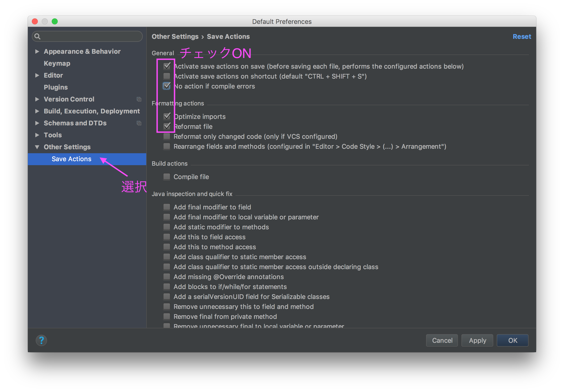The height and width of the screenshot is (392, 564).
Task: Check Compile file under Build actions
Action: [x=167, y=177]
